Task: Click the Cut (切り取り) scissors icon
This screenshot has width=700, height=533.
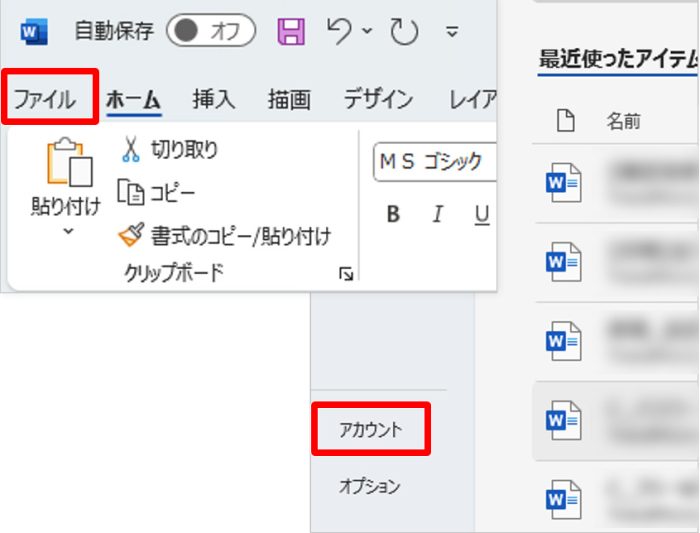Action: tap(131, 150)
